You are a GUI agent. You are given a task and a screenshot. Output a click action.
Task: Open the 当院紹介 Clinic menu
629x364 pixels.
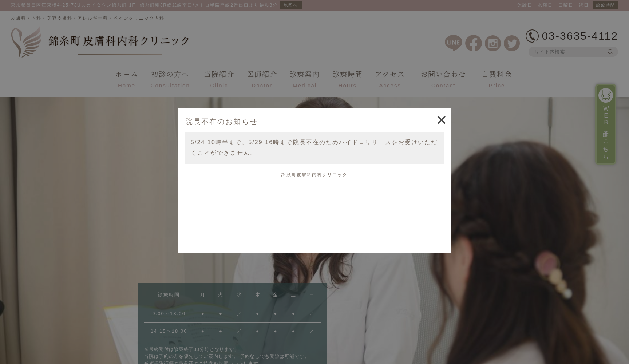tap(219, 79)
